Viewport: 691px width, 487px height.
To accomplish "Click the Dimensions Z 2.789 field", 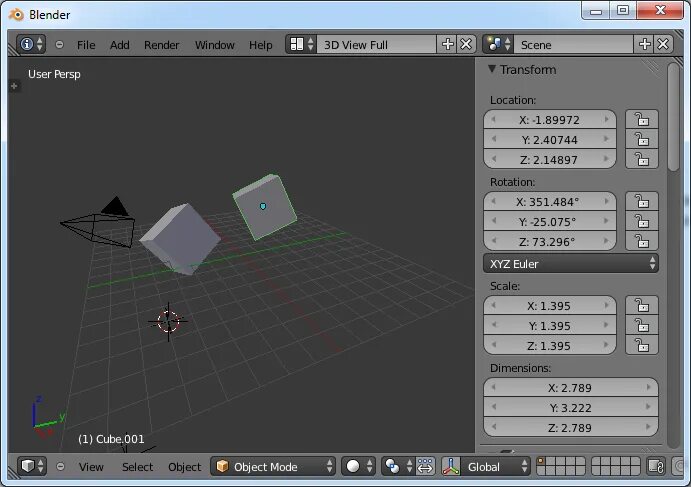I will pos(571,427).
